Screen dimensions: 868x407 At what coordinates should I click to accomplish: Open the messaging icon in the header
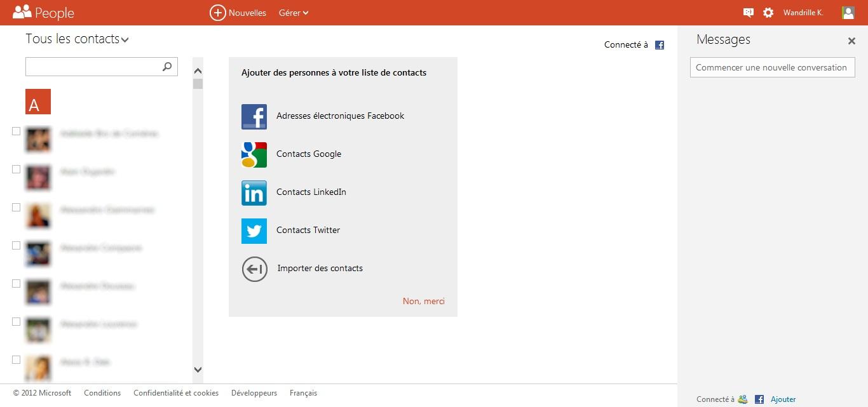click(749, 13)
